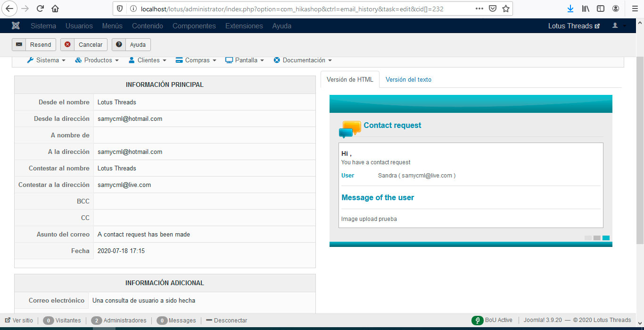
Task: Open tracking protection shield icon
Action: click(x=120, y=8)
